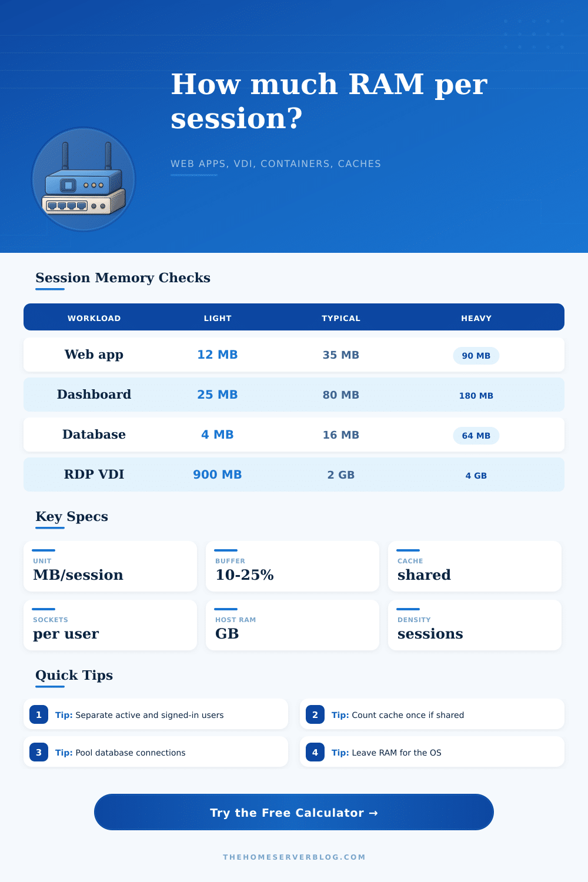Click the 180 MB heavy value
This screenshot has width=588, height=882.
point(476,396)
